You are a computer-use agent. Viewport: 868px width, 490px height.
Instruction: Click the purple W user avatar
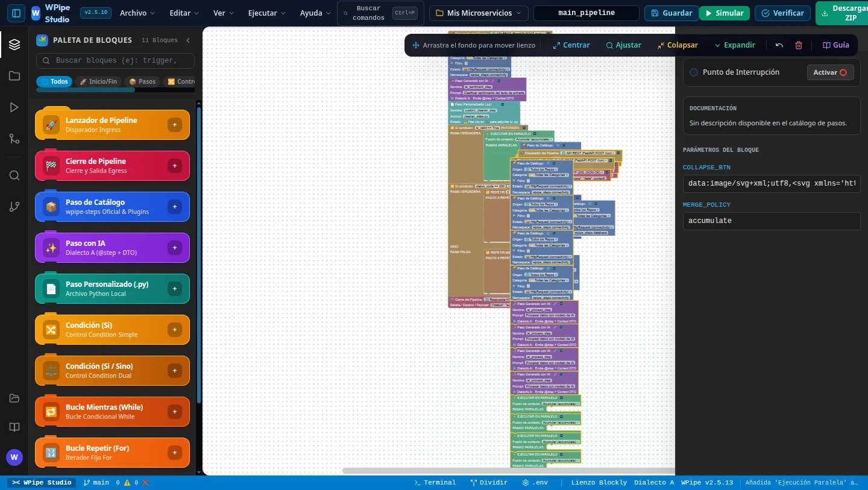click(x=14, y=457)
